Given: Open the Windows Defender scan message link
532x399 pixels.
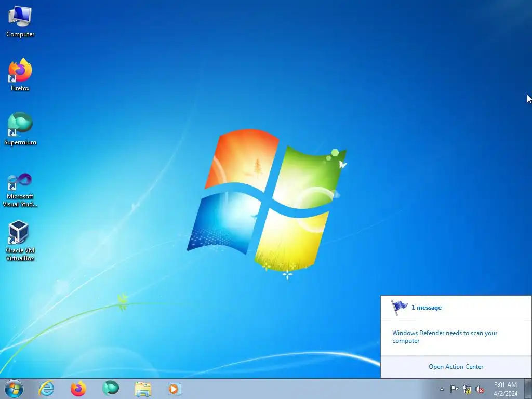Looking at the screenshot, I should [x=445, y=337].
